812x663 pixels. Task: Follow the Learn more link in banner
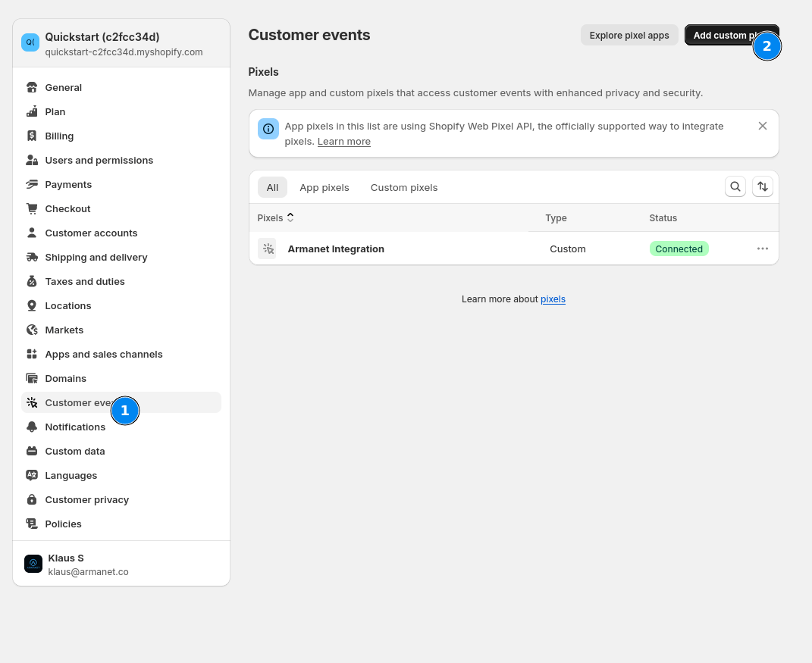click(343, 142)
